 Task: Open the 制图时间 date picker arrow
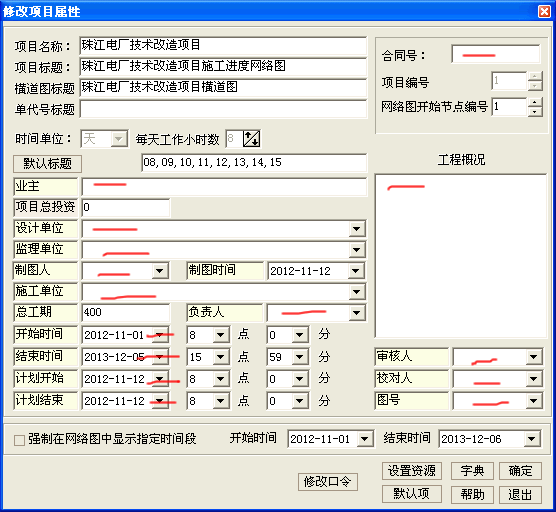pos(356,271)
